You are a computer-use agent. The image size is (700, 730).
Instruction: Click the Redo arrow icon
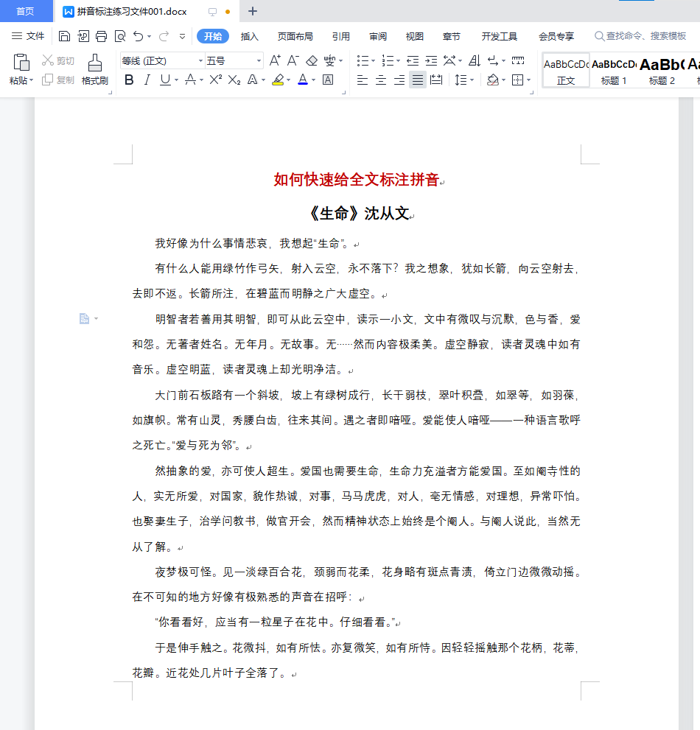[x=164, y=36]
